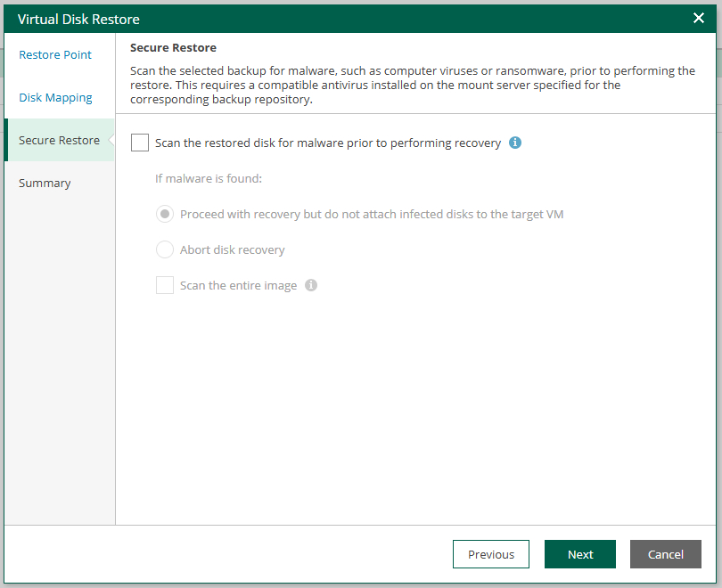Screen dimensions: 722x588
Task: Click the Next button
Action: [x=579, y=554]
